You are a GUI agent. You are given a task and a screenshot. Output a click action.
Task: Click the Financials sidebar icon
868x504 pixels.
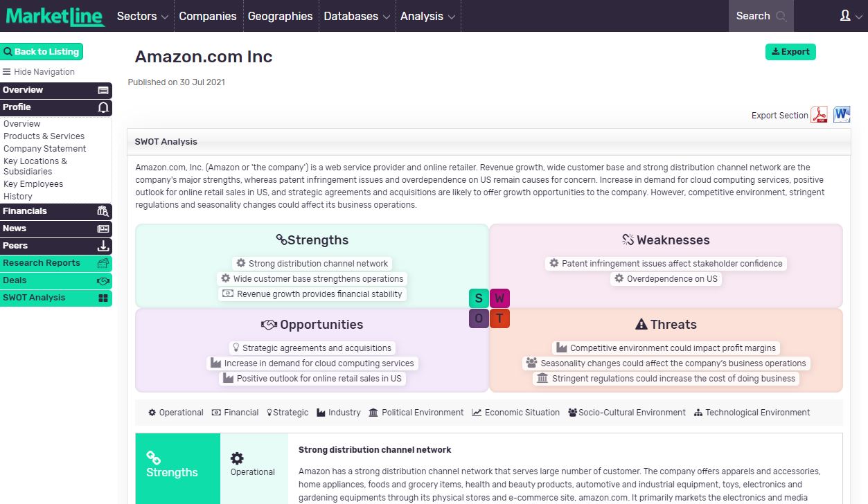[x=103, y=211]
